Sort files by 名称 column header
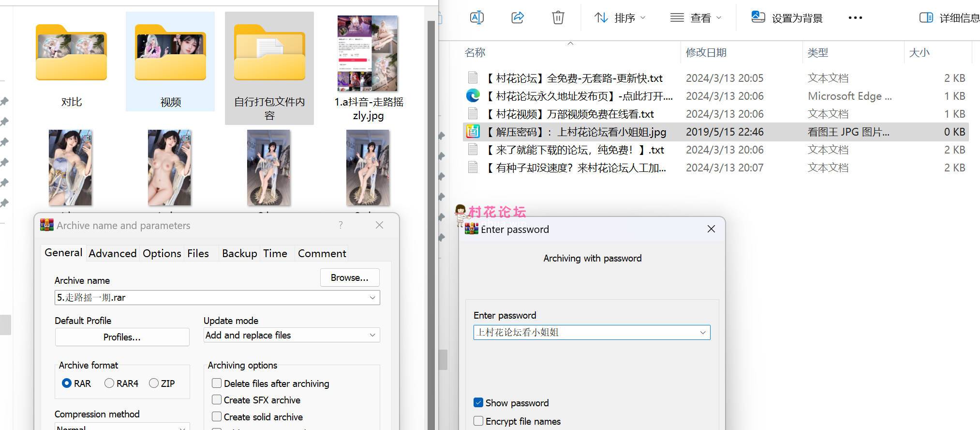Image resolution: width=980 pixels, height=430 pixels. 475,52
